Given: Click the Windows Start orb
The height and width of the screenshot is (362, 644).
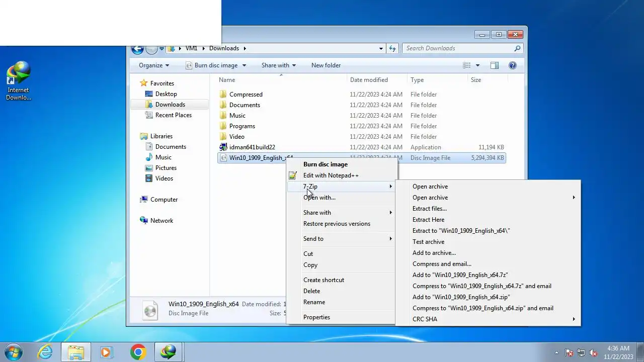Looking at the screenshot, I should point(14,352).
